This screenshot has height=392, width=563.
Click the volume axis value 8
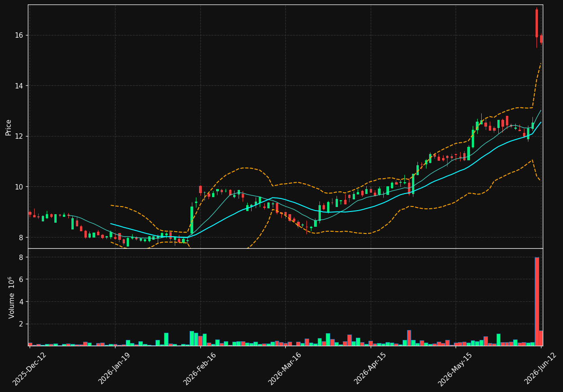(22, 257)
